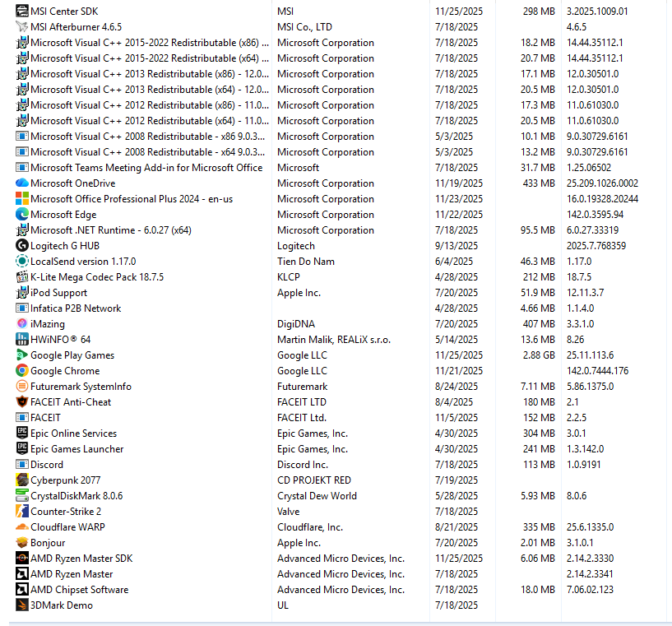672x626 pixels.
Task: Click publisher Crystal Dew World
Action: click(317, 496)
